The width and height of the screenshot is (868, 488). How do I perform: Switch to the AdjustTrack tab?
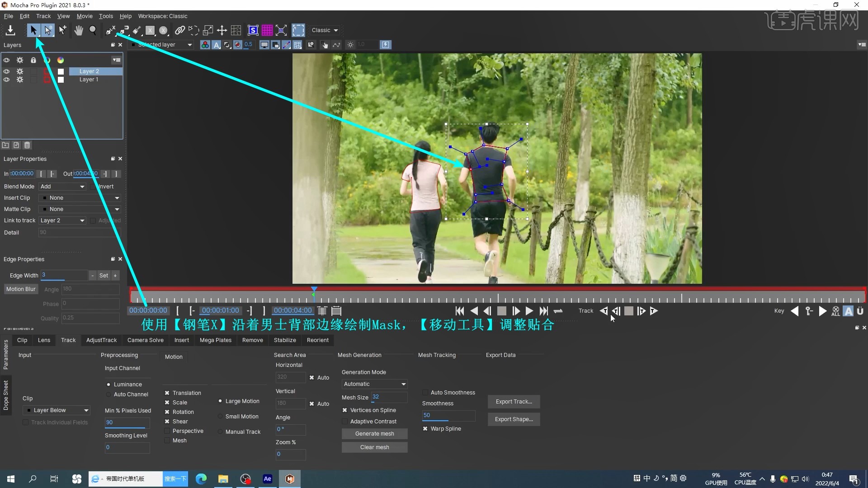click(x=101, y=340)
